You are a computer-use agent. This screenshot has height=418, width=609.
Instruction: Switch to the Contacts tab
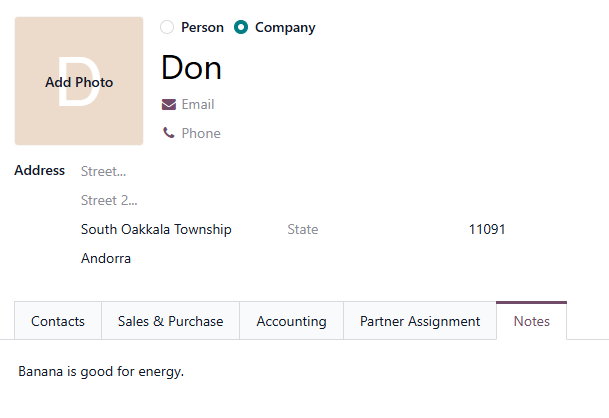pos(58,321)
